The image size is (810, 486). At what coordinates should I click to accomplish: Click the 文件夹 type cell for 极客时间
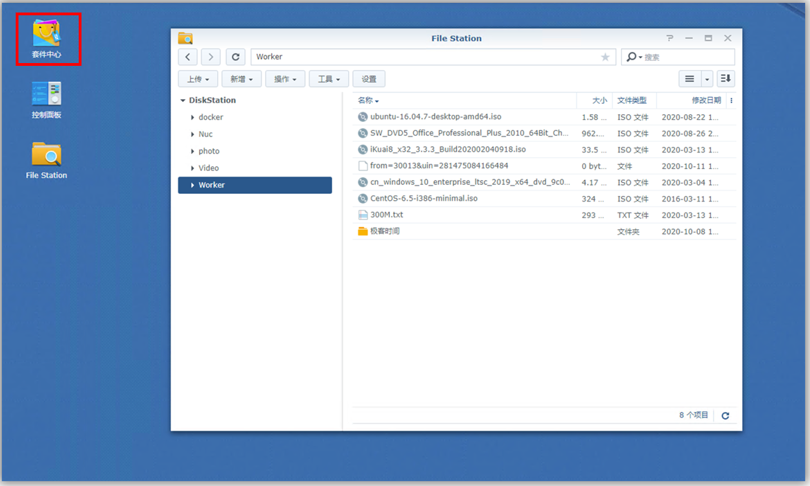[x=628, y=232]
